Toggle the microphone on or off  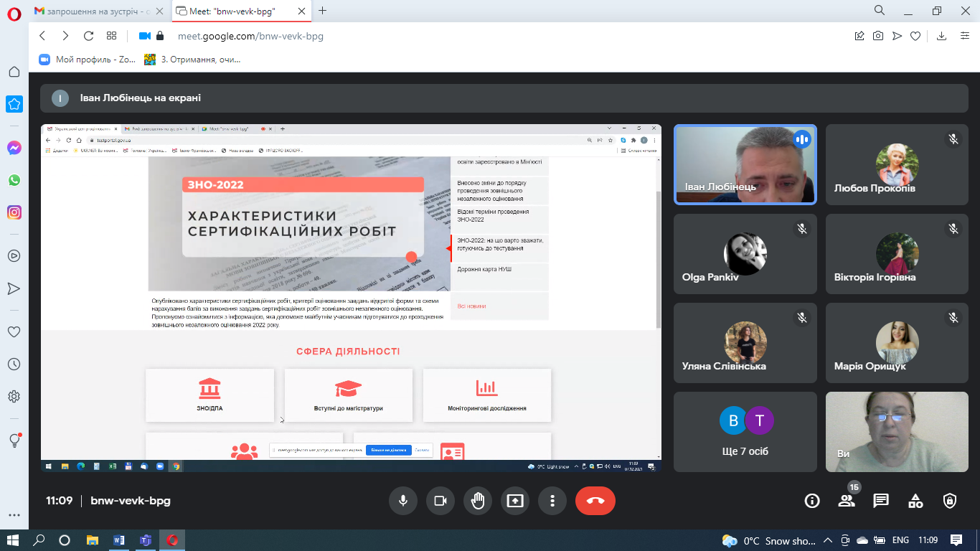point(403,501)
